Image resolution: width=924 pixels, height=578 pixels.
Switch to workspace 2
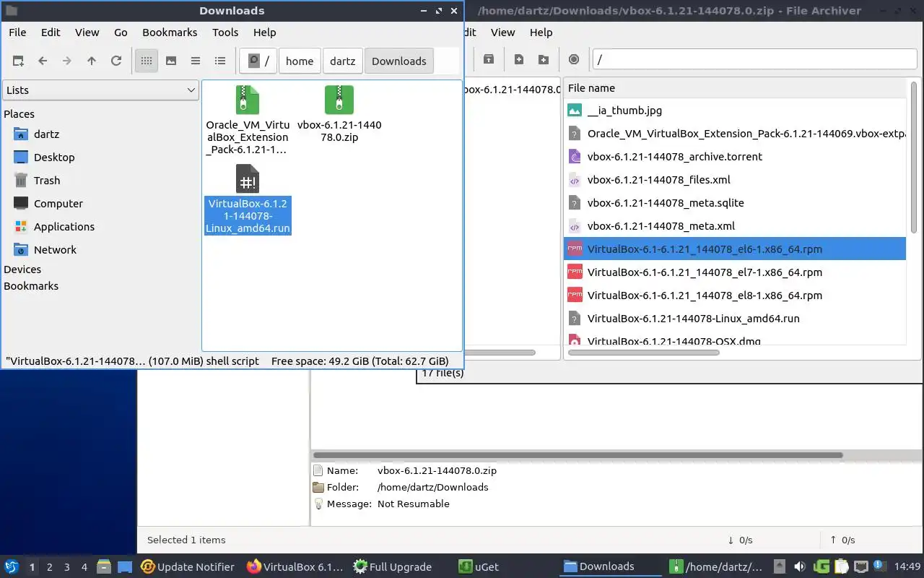50,567
